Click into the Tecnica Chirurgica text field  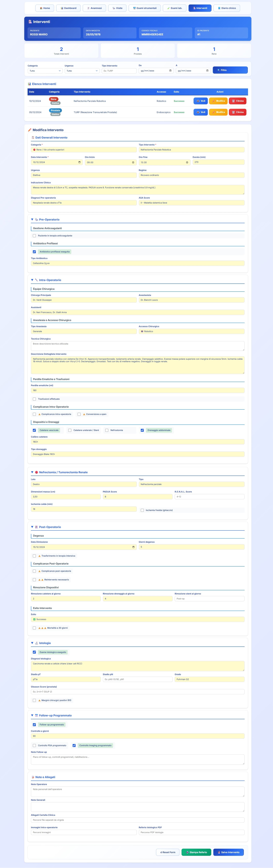coord(137,346)
